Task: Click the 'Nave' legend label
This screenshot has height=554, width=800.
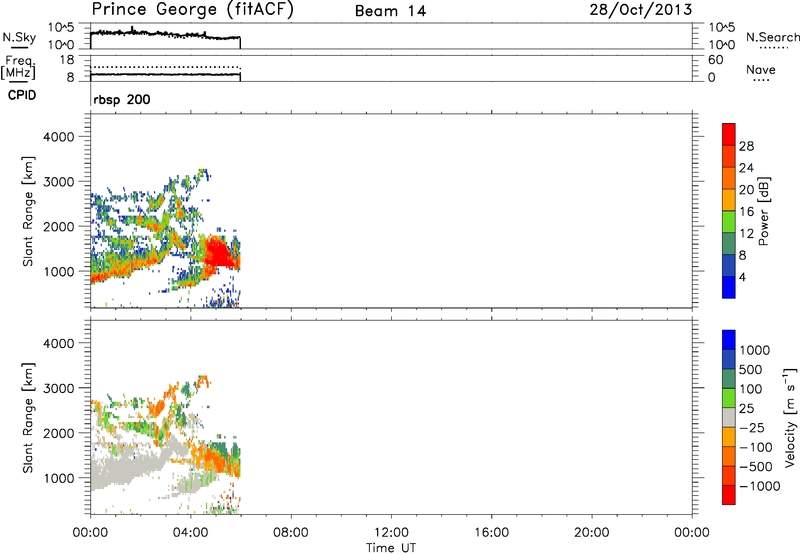Action: click(761, 70)
